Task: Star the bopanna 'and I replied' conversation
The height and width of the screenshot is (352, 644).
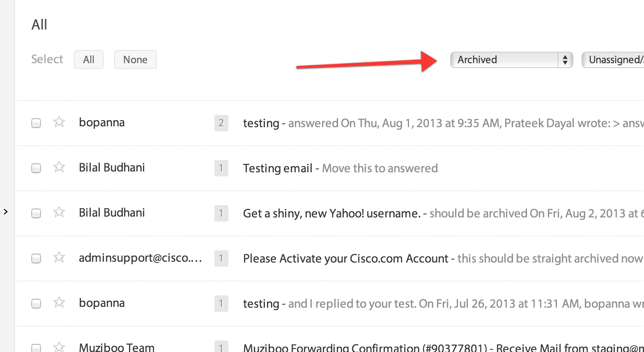Action: click(x=59, y=302)
